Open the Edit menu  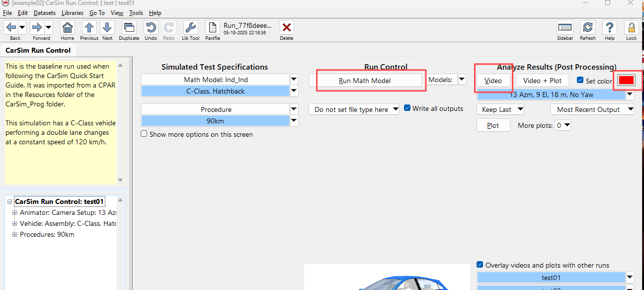[x=23, y=13]
